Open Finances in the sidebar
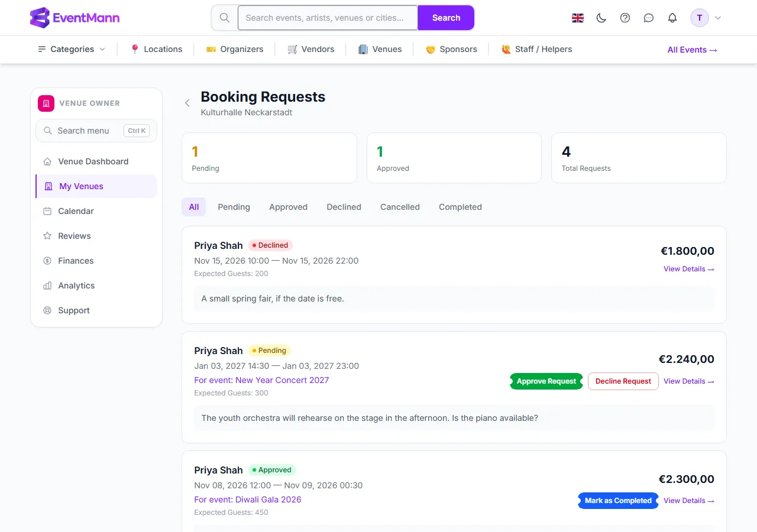 pos(96,261)
